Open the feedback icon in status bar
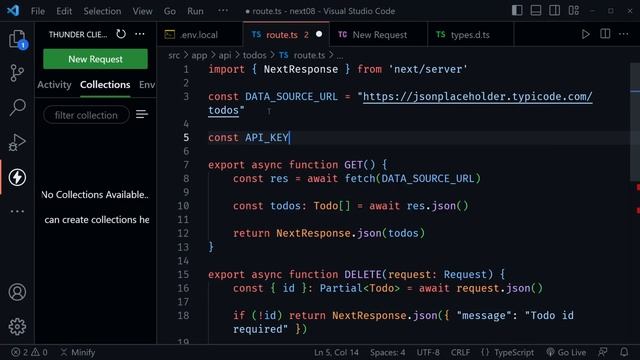 coord(602,352)
